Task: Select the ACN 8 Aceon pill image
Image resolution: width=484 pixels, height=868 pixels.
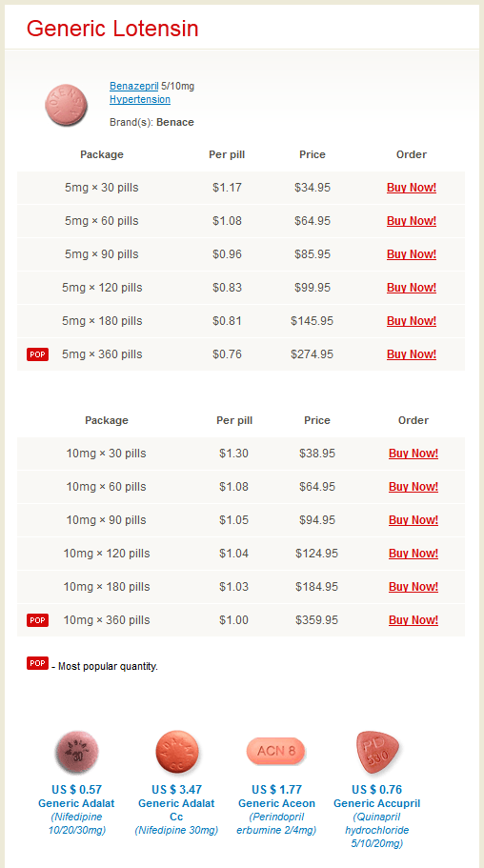Action: tap(275, 751)
